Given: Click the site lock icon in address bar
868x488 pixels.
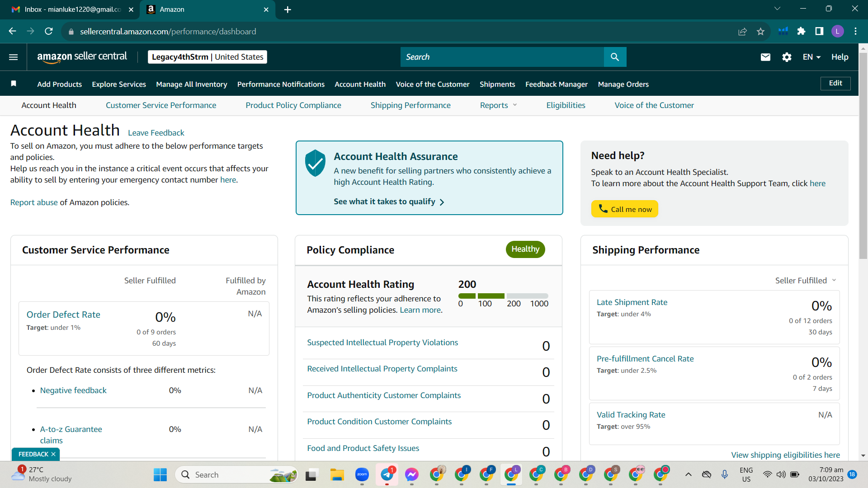Looking at the screenshot, I should (x=71, y=32).
